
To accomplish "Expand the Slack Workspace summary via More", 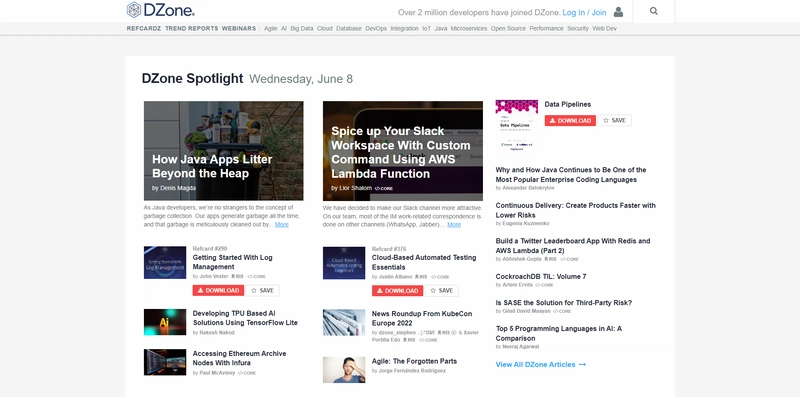I will pos(454,225).
